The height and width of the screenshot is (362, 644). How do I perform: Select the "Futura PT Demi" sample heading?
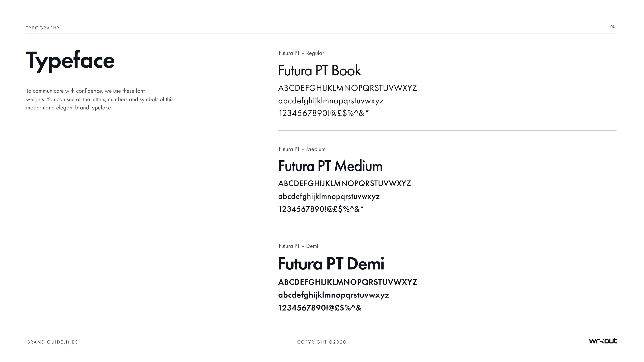coord(331,264)
